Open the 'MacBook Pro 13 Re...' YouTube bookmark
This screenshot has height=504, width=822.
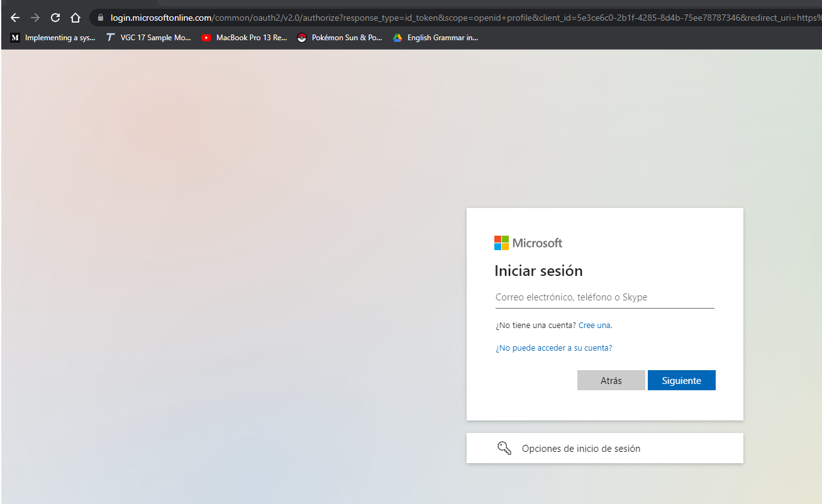click(244, 38)
